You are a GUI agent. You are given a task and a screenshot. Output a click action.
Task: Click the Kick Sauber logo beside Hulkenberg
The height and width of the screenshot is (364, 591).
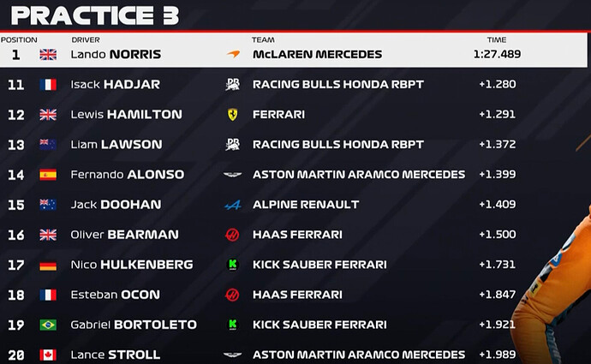click(232, 265)
